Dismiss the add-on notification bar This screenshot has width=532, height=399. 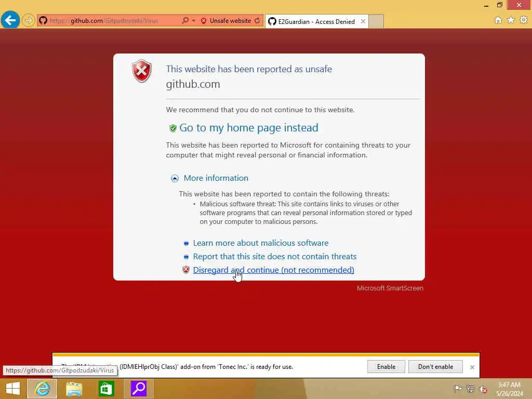pyautogui.click(x=472, y=367)
